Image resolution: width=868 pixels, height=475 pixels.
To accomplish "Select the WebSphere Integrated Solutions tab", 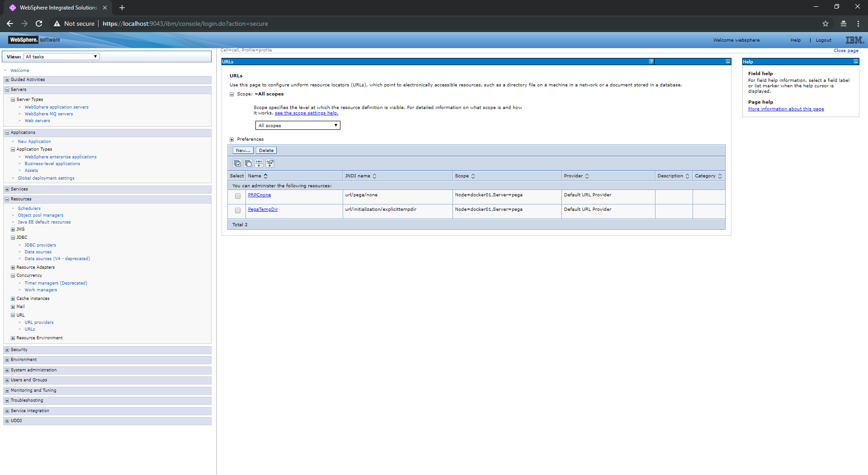I will (x=58, y=8).
